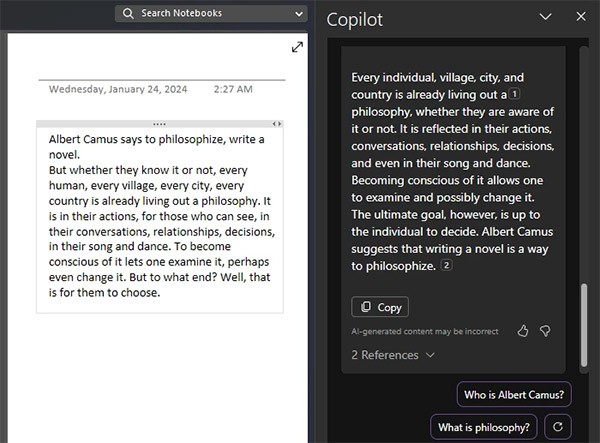This screenshot has width=600, height=443.
Task: Select the Who is Albert Camus? suggestion
Action: click(x=515, y=393)
